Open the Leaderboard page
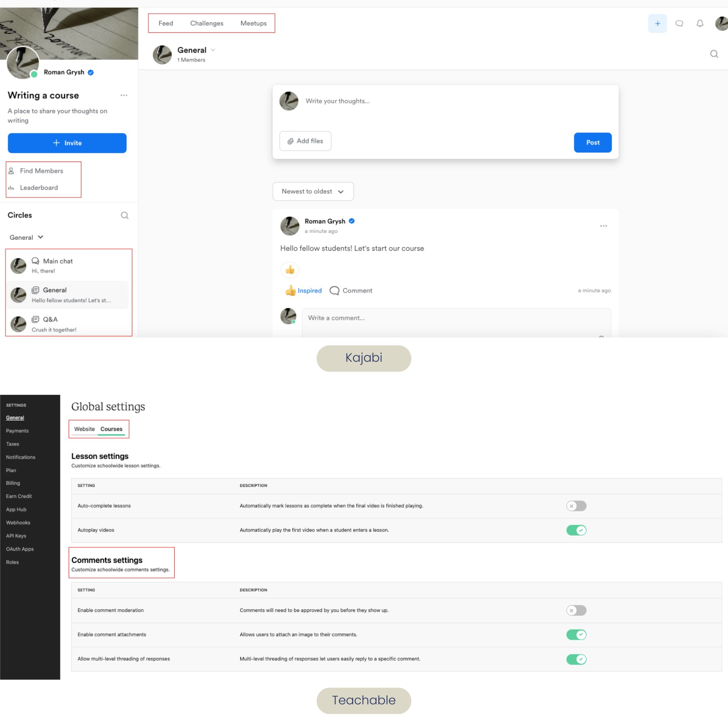This screenshot has width=728, height=728. [33, 187]
